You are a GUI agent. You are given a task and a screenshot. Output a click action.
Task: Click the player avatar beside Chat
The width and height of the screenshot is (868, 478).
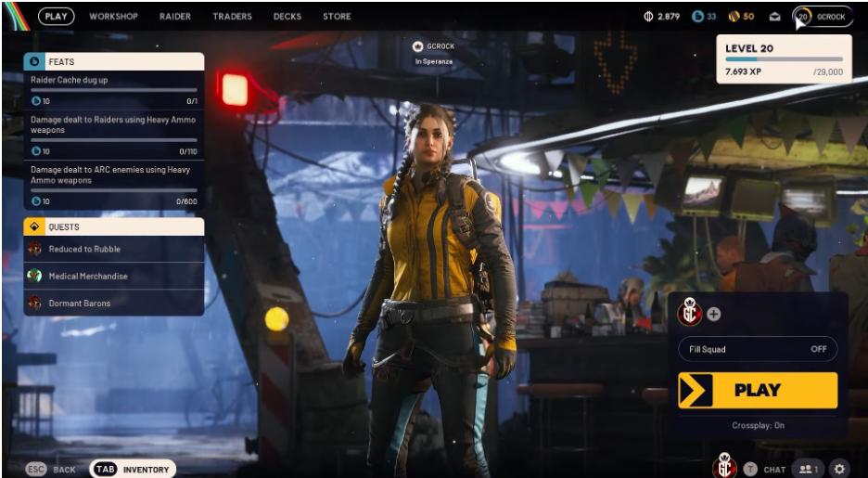coord(723,468)
